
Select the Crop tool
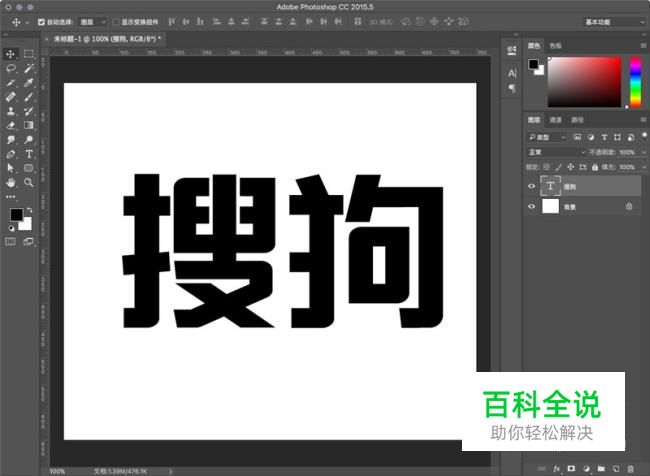[x=10, y=83]
